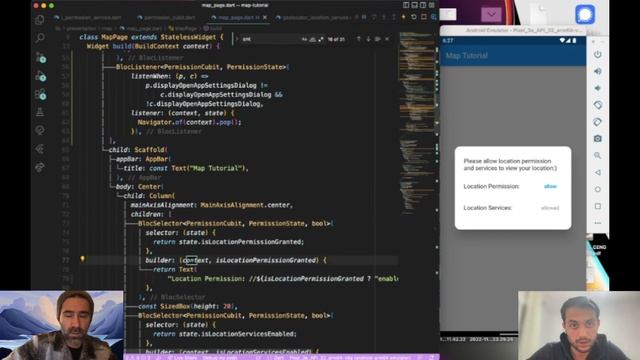640x360 pixels.
Task: Toggle Match Case in find widget
Action: click(x=304, y=39)
